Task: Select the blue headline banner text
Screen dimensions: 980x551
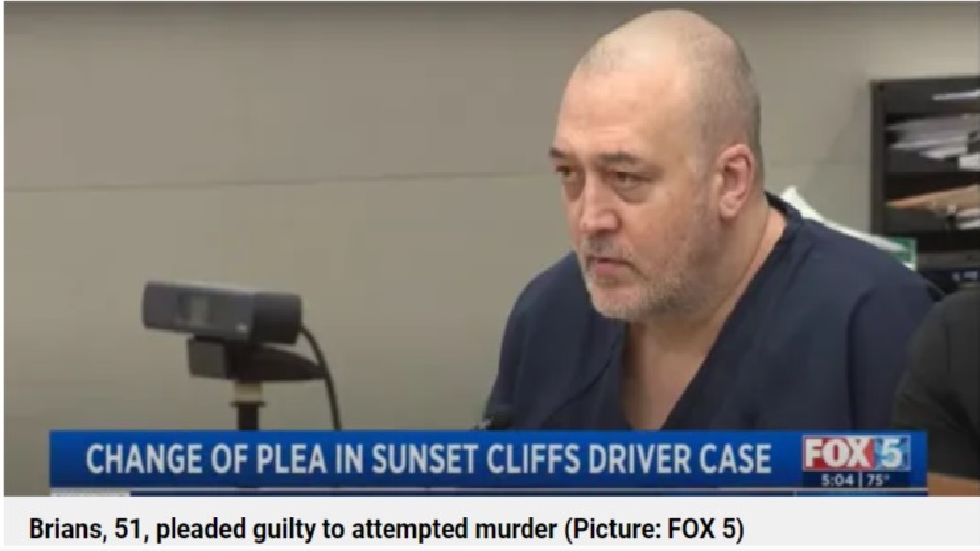Action: pos(428,459)
